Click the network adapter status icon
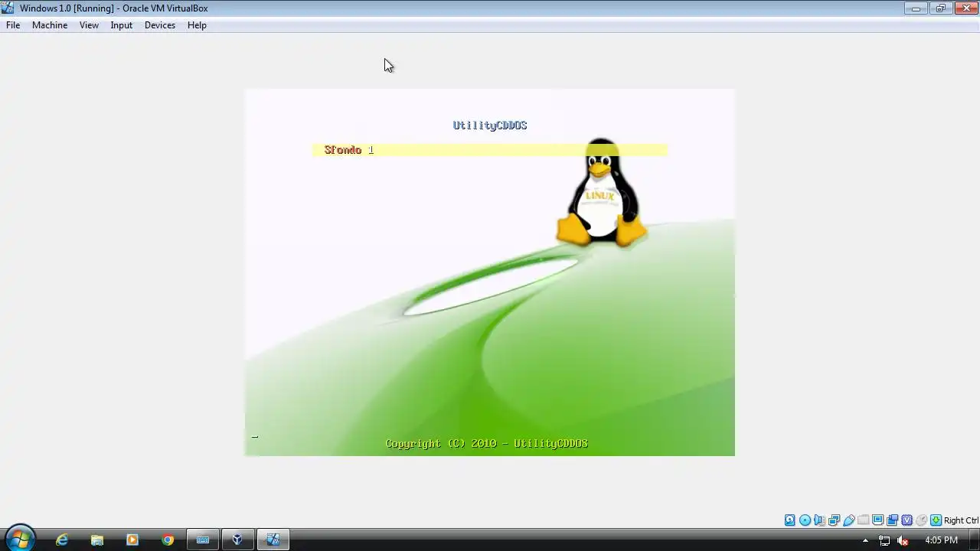Viewport: 980px width, 551px height. [834, 520]
